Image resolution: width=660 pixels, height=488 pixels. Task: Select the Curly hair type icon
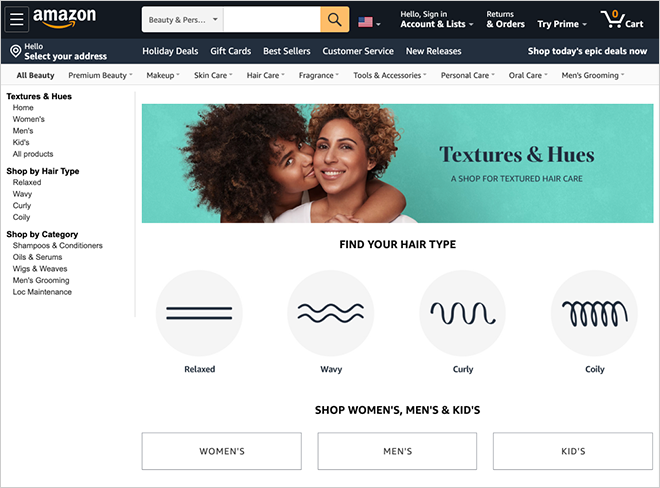point(463,313)
